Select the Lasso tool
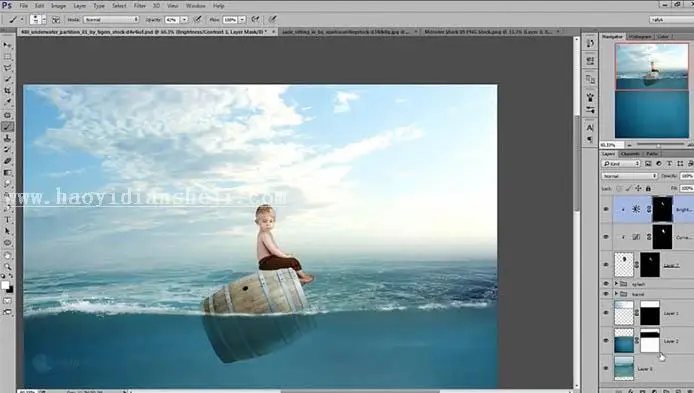 coord(8,68)
